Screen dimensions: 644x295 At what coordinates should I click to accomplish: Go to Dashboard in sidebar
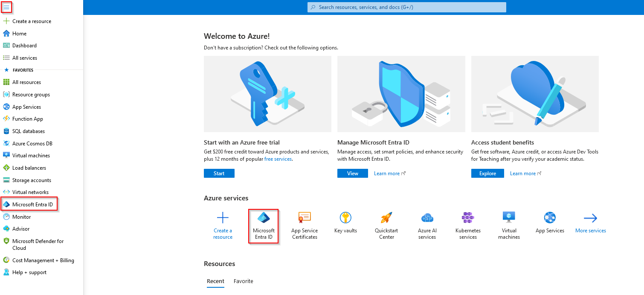coord(24,46)
